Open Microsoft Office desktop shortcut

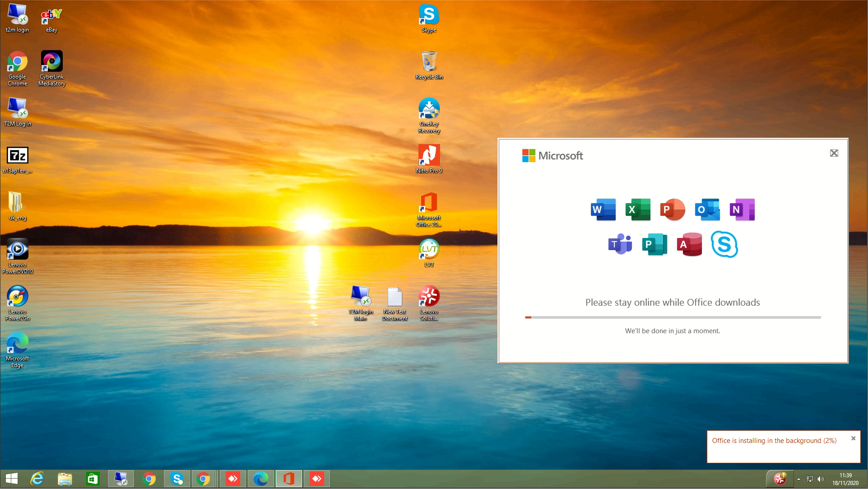(x=429, y=209)
